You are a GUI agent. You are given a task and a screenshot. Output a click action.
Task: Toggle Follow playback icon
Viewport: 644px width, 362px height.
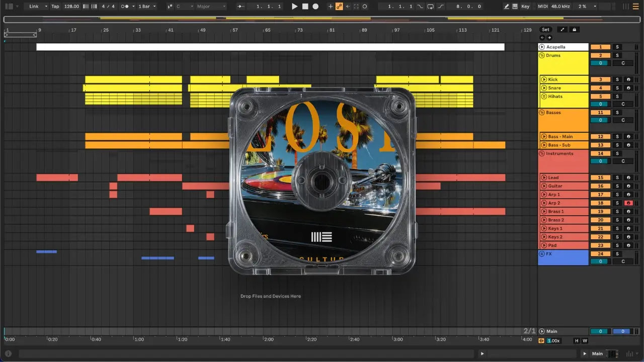[241, 7]
